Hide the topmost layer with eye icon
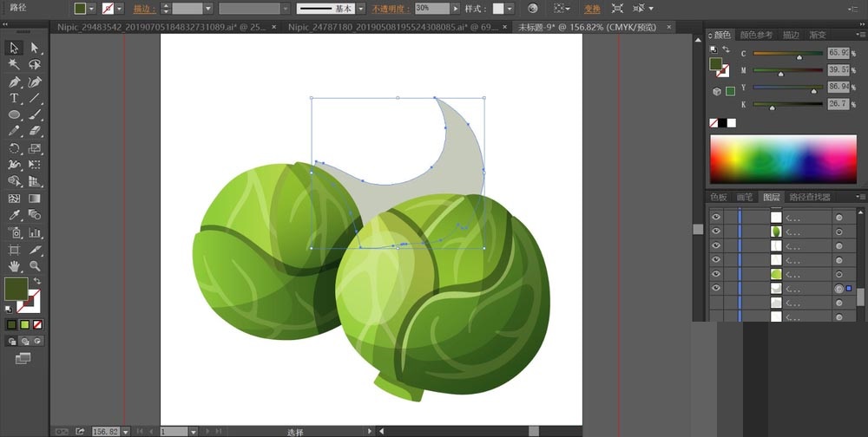 pyautogui.click(x=716, y=217)
